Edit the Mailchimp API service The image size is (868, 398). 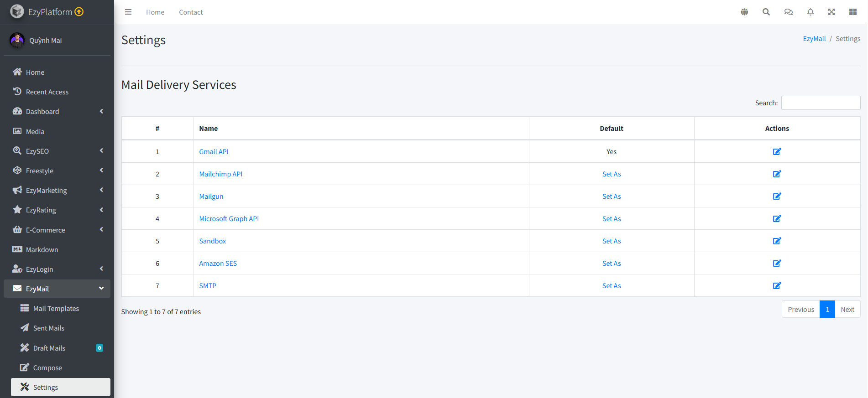(777, 174)
